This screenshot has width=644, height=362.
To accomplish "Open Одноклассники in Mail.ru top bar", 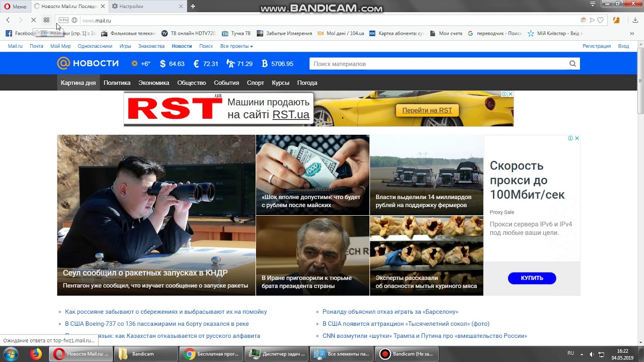I will pyautogui.click(x=95, y=46).
